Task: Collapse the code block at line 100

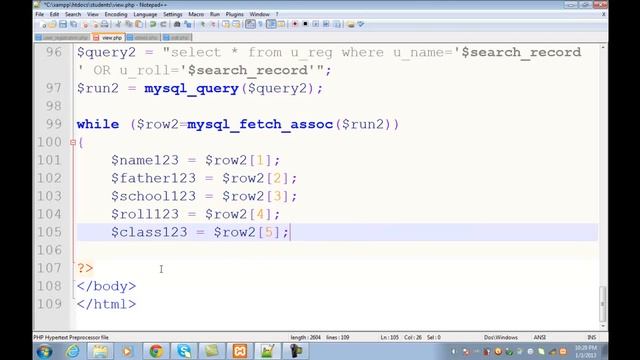Action: [73, 142]
